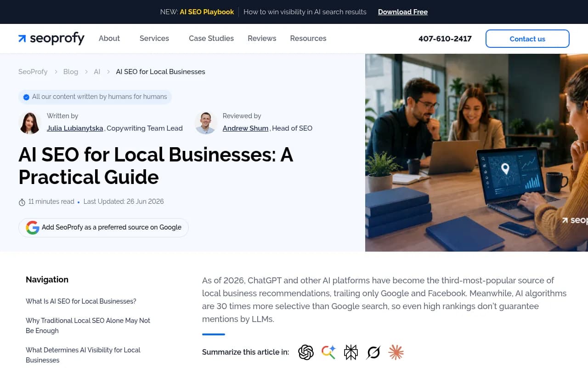Viewport: 588px width, 368px height.
Task: Go to the AI breadcrumb
Action: coord(97,72)
